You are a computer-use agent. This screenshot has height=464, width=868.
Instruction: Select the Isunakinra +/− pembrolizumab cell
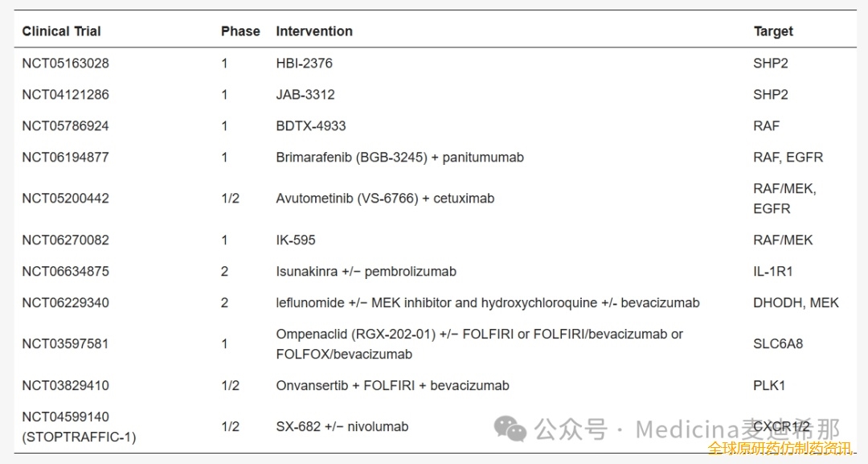point(366,271)
